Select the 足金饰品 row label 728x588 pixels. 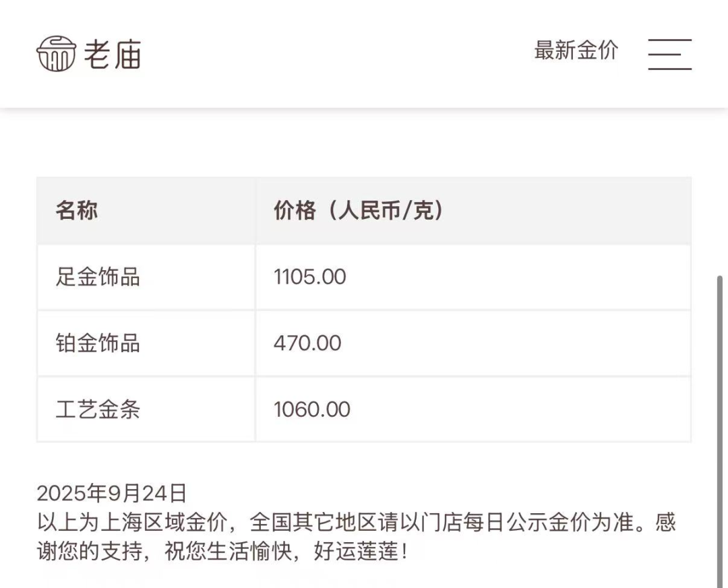click(98, 277)
